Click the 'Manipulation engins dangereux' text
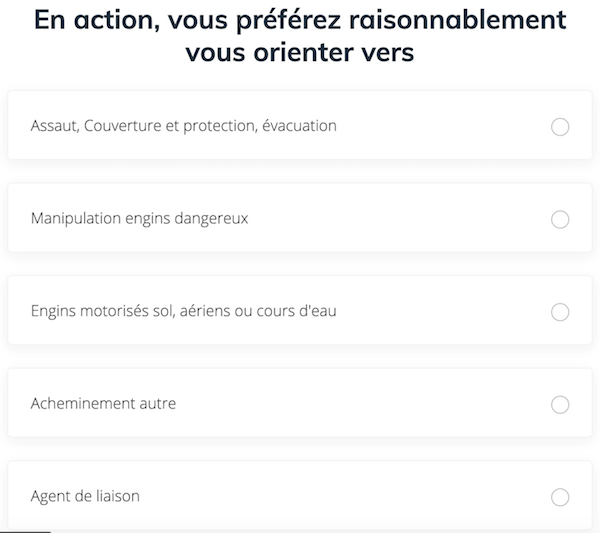The image size is (600, 533). point(139,218)
